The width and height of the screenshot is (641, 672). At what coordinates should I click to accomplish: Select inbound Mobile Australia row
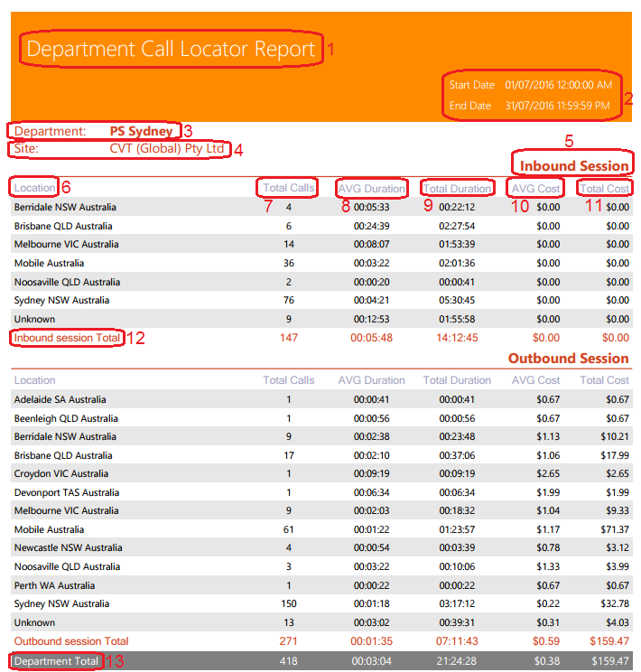[321, 263]
